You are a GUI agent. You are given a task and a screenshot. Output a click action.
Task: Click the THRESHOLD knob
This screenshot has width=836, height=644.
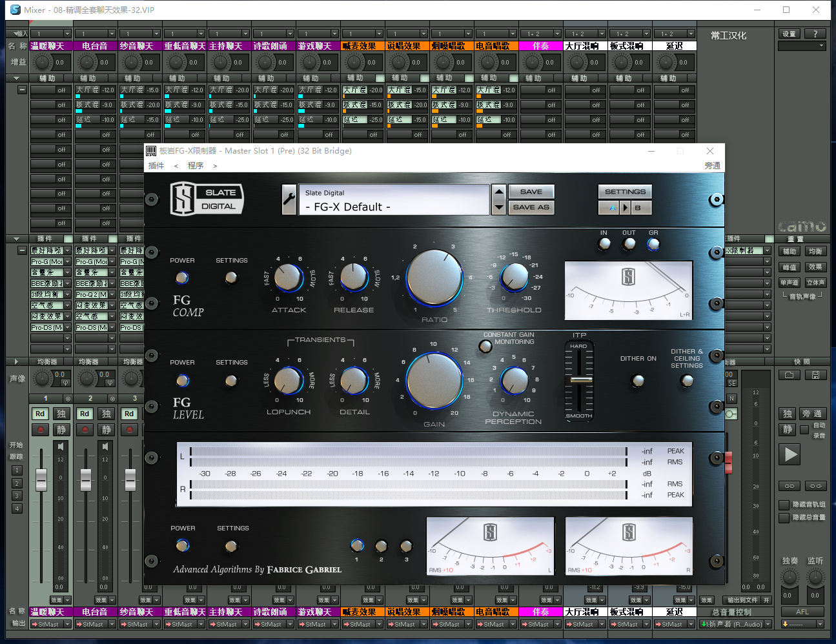click(x=515, y=277)
